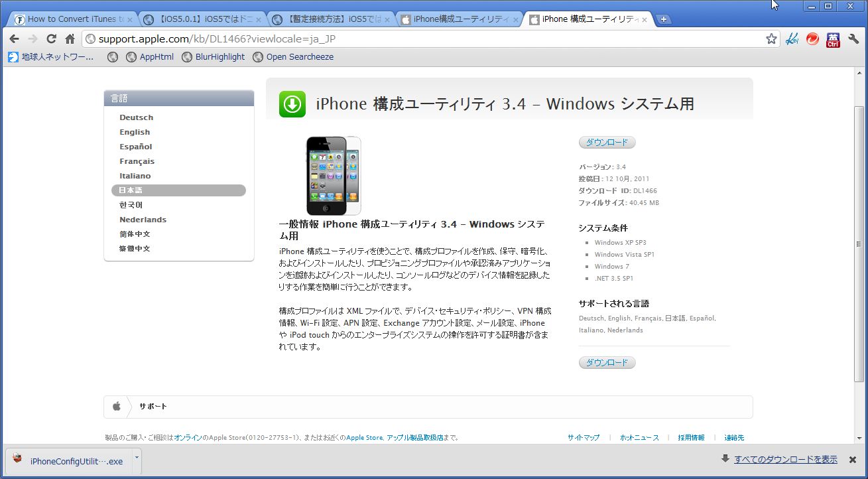Open the サイトマップ footer link
This screenshot has height=479, width=868.
click(584, 438)
